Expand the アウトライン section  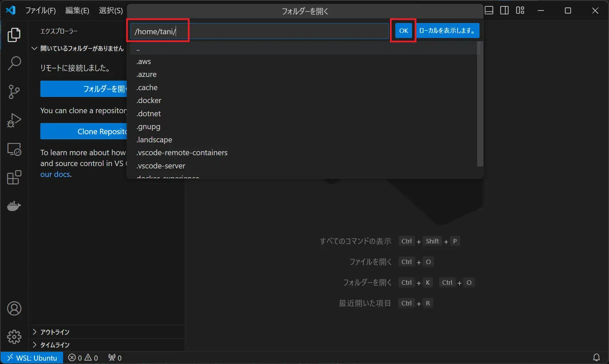click(x=107, y=332)
